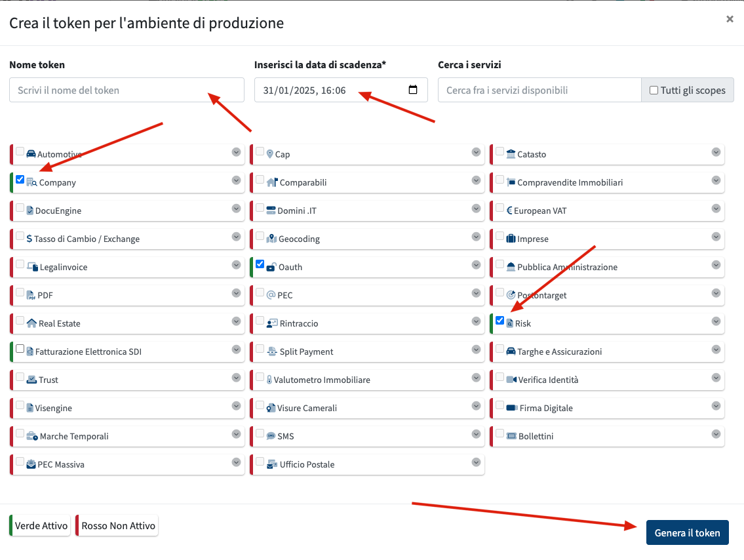The image size is (744, 560).
Task: Expand the Oauth service scopes arrow
Action: (476, 265)
